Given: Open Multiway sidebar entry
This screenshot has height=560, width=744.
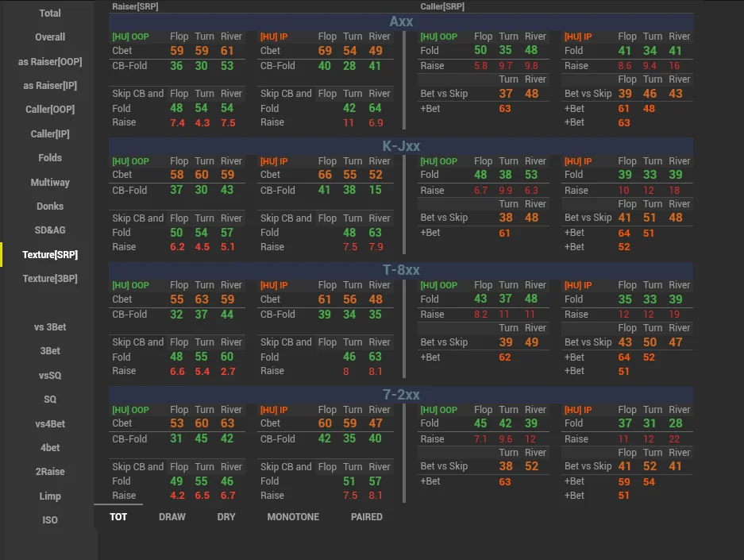Looking at the screenshot, I should click(x=50, y=182).
